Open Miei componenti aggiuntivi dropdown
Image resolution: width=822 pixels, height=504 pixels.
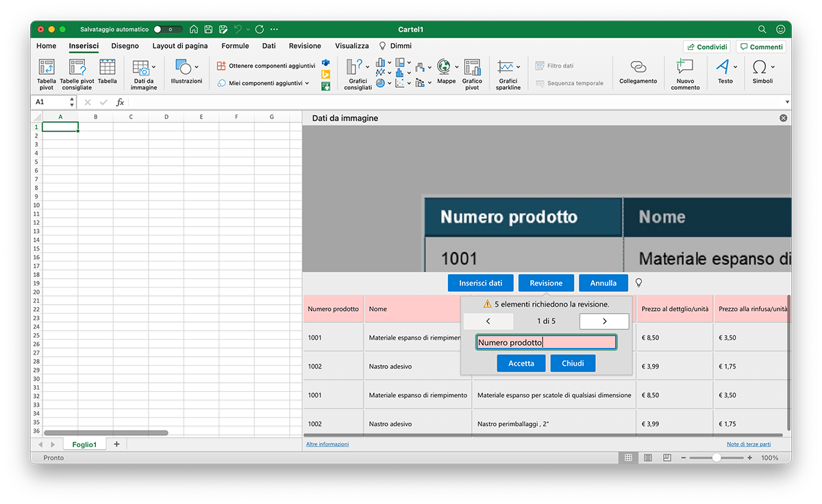pyautogui.click(x=307, y=84)
